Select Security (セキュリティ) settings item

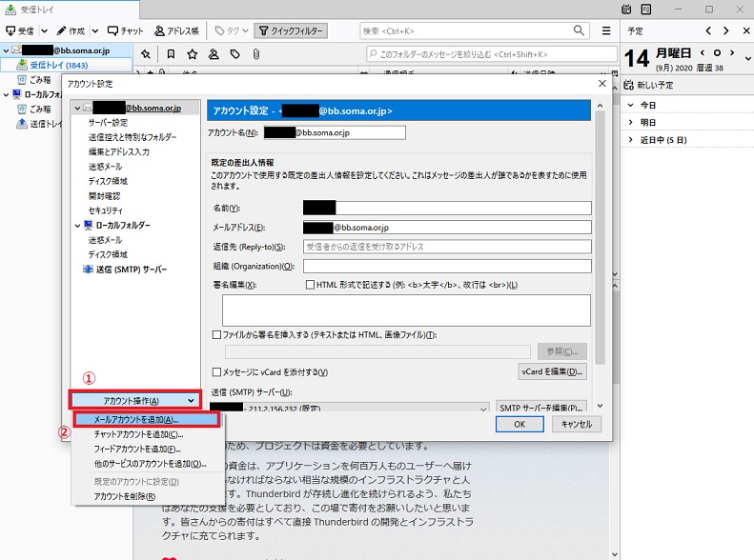coord(105,210)
